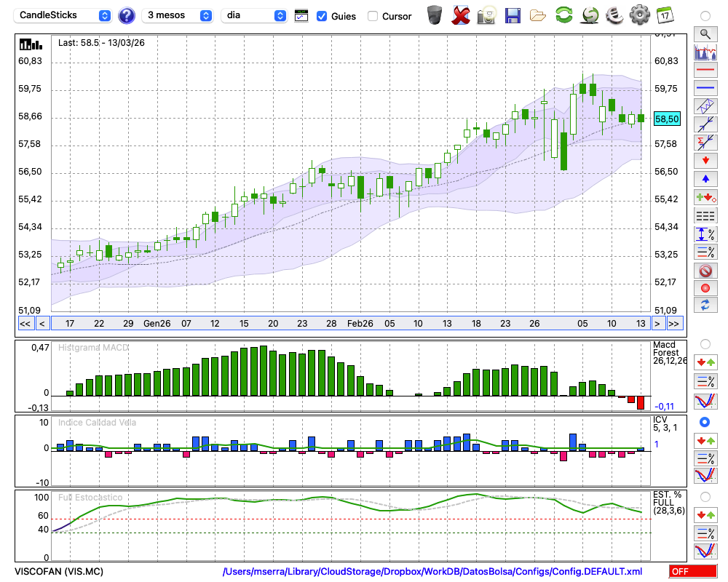The height and width of the screenshot is (582, 728).
Task: Enable the Cursor checkbox
Action: (373, 16)
